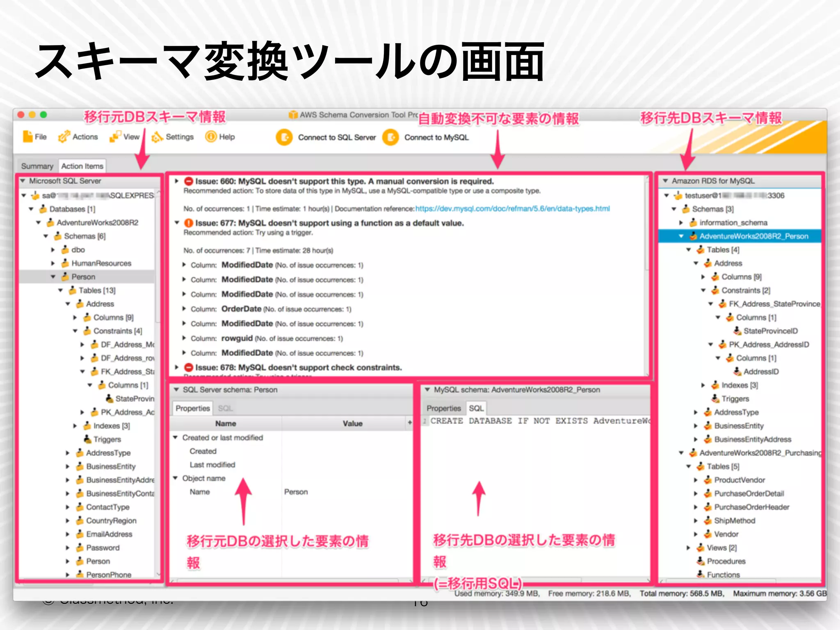This screenshot has height=630, width=840.
Task: Switch to the Summary tab
Action: tap(37, 166)
